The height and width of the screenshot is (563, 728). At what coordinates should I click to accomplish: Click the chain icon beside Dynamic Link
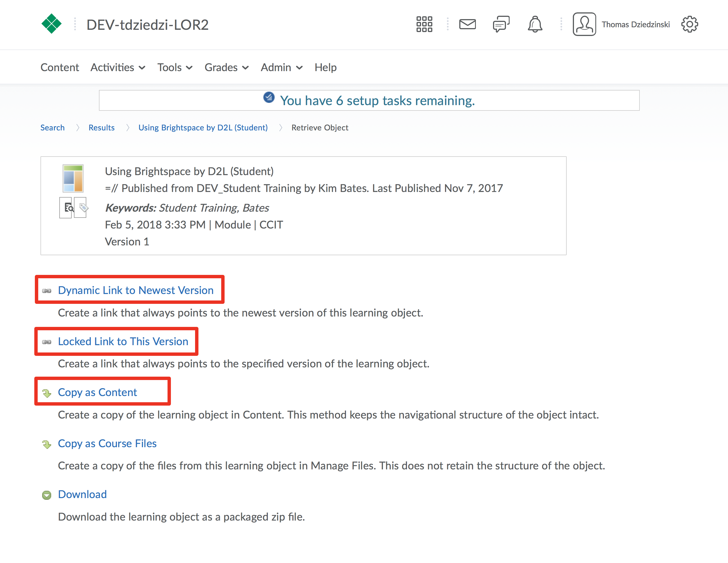point(47,291)
